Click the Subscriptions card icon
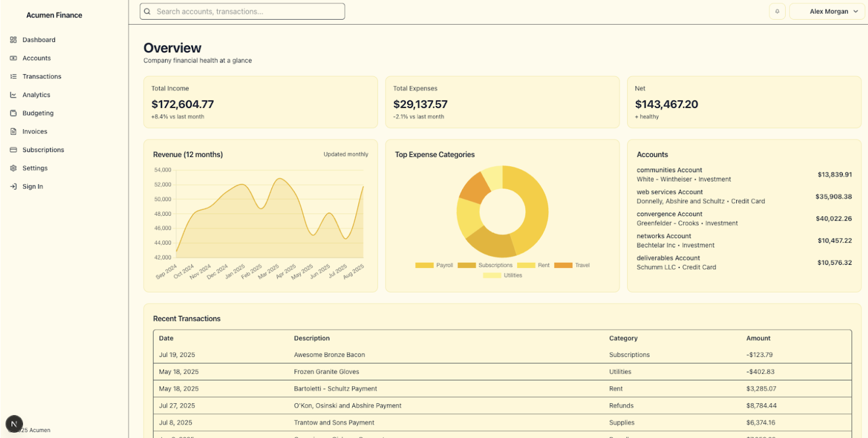The image size is (868, 438). 13,150
